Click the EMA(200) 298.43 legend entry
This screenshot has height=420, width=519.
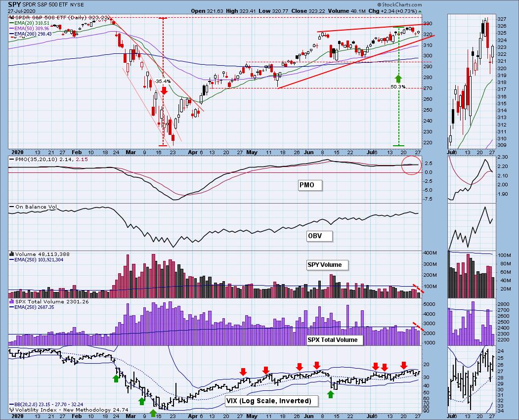click(x=33, y=34)
